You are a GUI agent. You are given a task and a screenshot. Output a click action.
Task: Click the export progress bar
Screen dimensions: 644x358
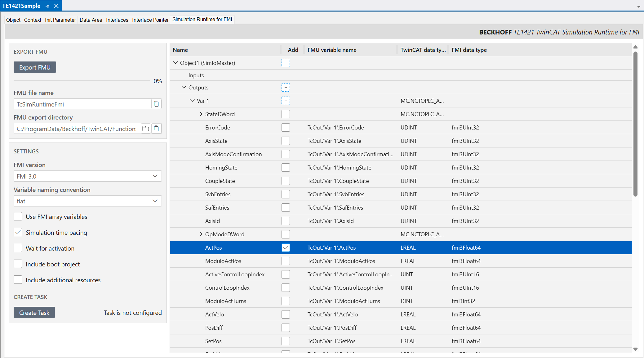coord(82,81)
